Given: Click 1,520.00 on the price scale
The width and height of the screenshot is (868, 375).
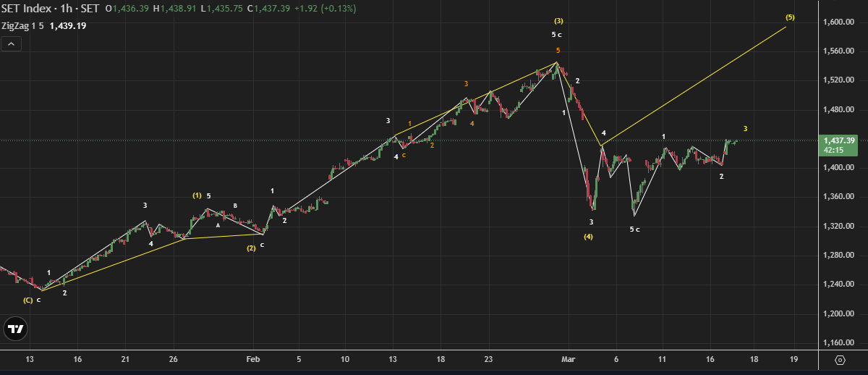Looking at the screenshot, I should tap(839, 80).
